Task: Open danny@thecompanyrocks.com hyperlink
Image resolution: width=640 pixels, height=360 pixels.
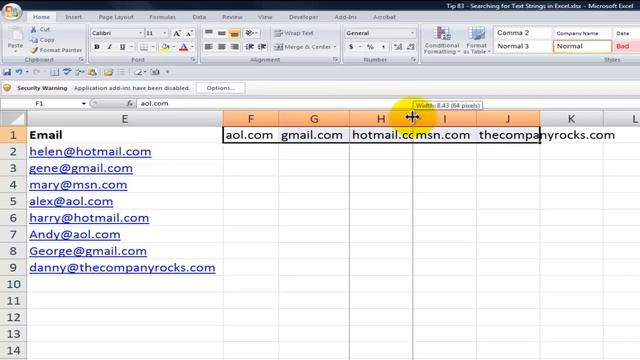Action: (122, 267)
